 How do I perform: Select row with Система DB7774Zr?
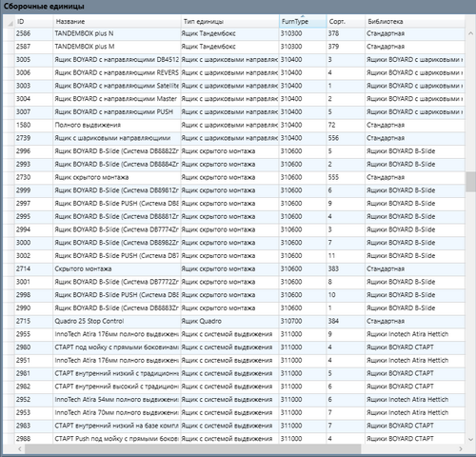point(234,229)
